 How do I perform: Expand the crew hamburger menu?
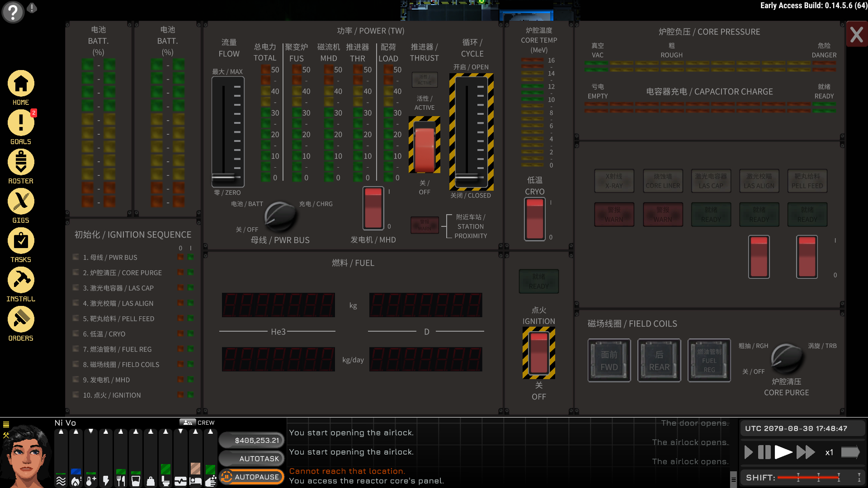(6, 424)
